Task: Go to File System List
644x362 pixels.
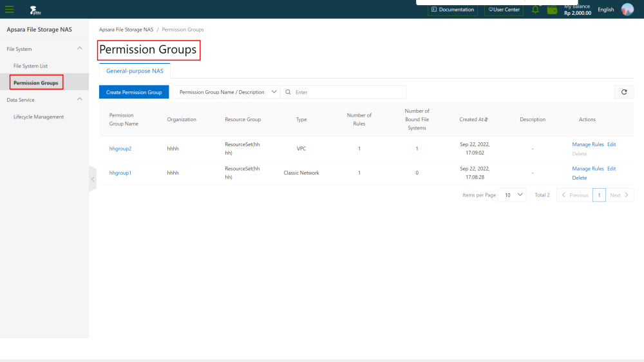Action: [30, 66]
